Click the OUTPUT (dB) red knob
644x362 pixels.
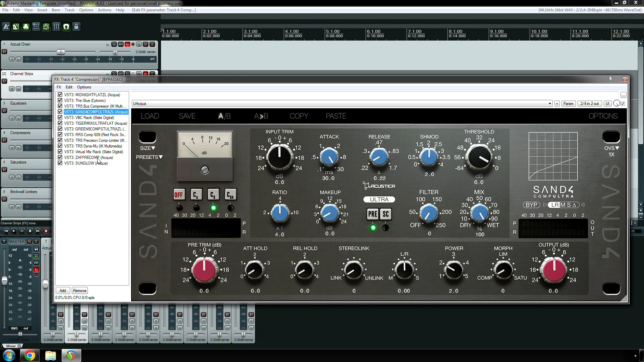[554, 269]
